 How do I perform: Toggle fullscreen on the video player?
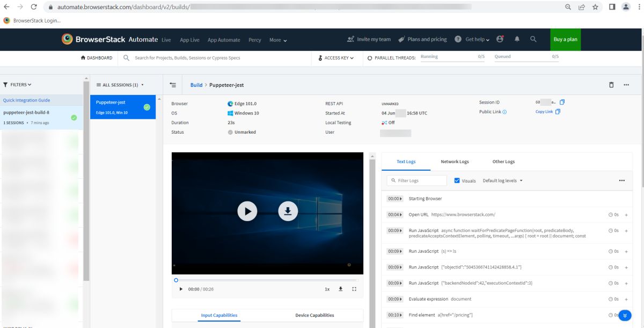tap(354, 289)
